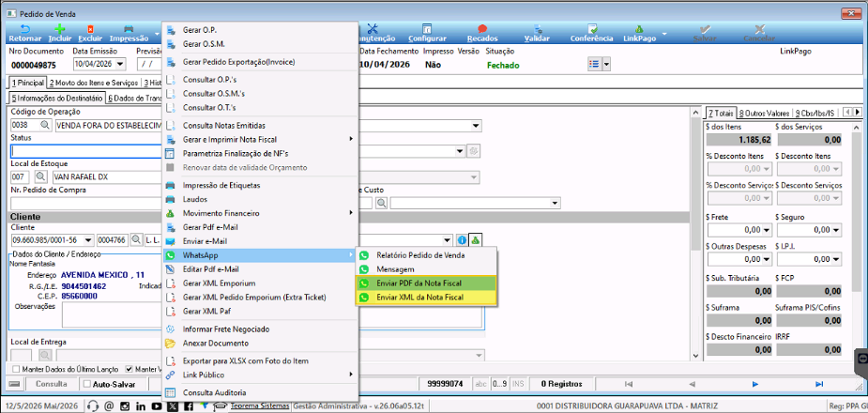Select Enviar PDF da Nota Fiscal
The width and height of the screenshot is (868, 413).
click(426, 283)
